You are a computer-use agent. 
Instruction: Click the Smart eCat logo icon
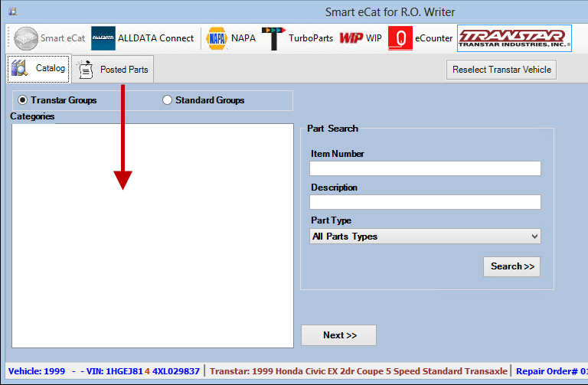[26, 38]
